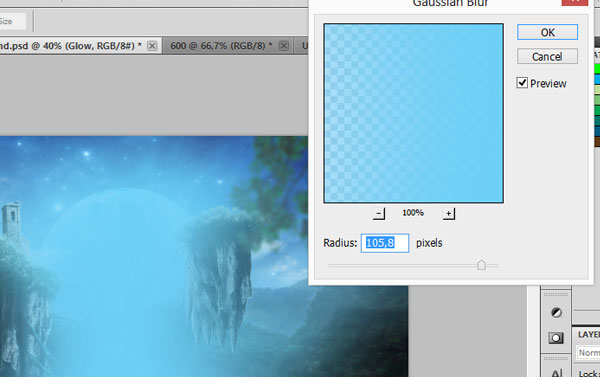
Task: Click the 'Lock:' label in Layers panel
Action: [x=589, y=374]
